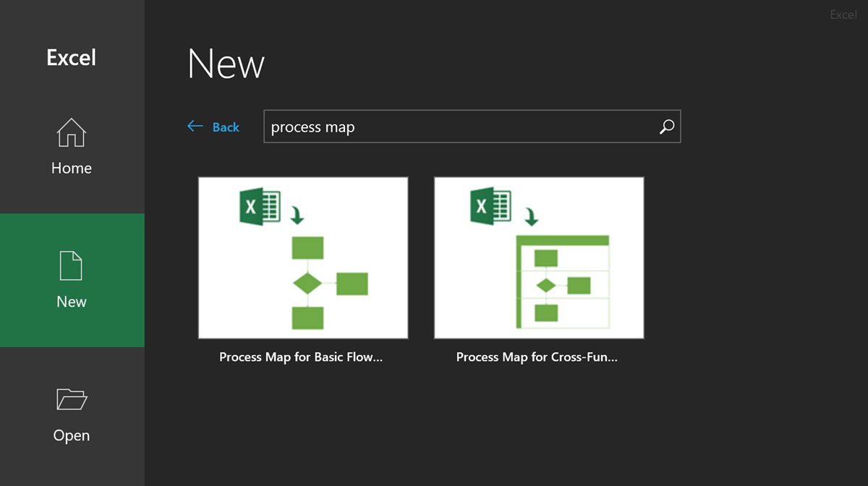868x486 pixels.
Task: Click the Open folder icon
Action: click(x=71, y=399)
